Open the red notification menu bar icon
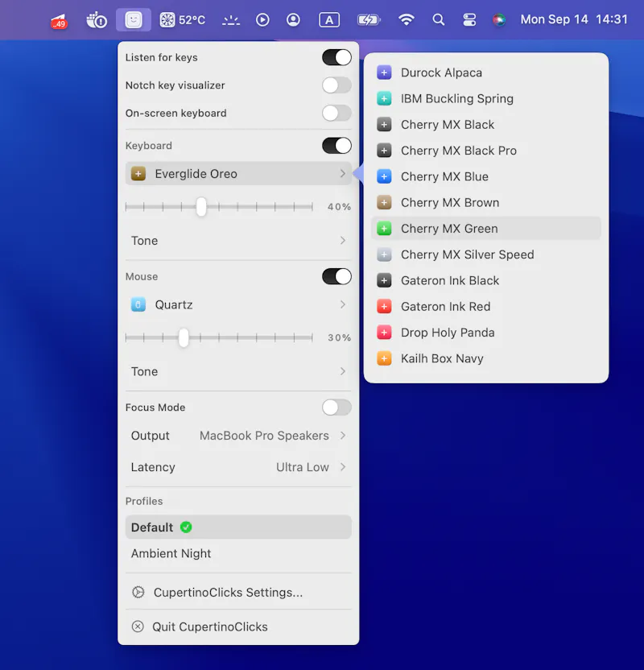Viewport: 644px width, 670px height. point(59,21)
